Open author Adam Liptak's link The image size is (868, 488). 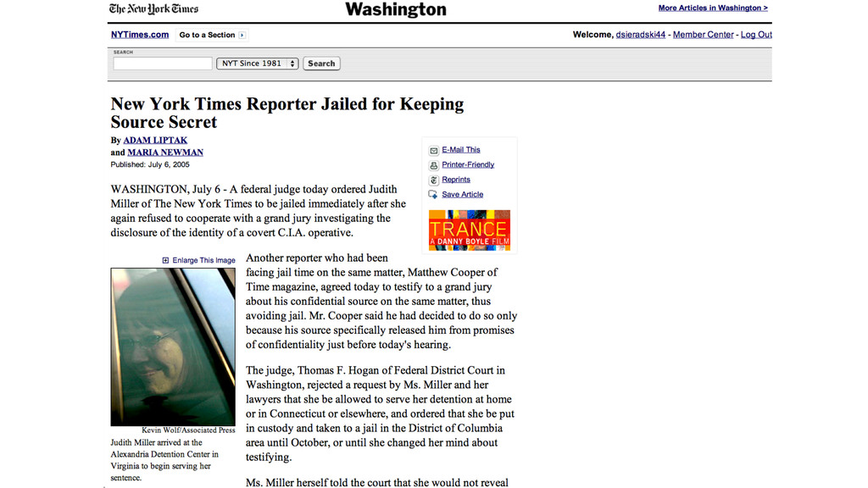pyautogui.click(x=155, y=141)
